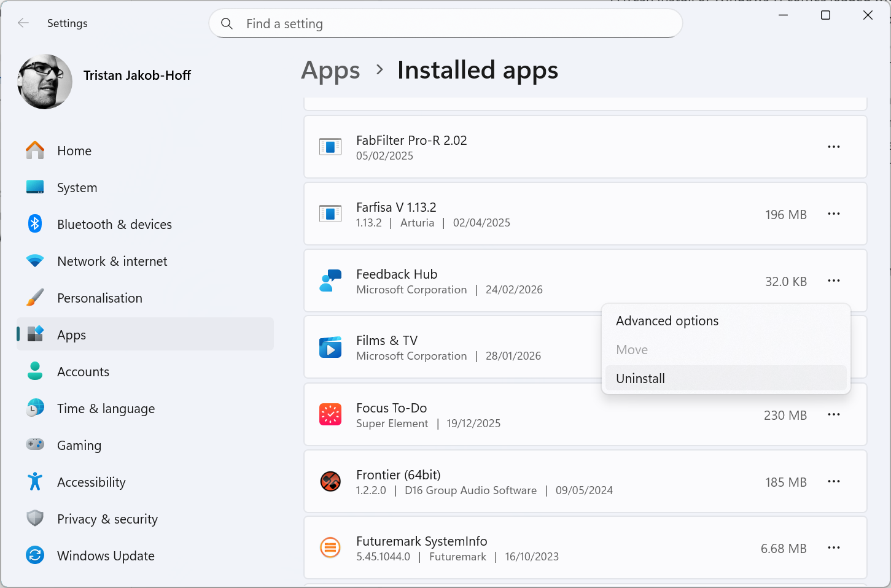
Task: Click the Apps breadcrumb link
Action: [x=330, y=71]
